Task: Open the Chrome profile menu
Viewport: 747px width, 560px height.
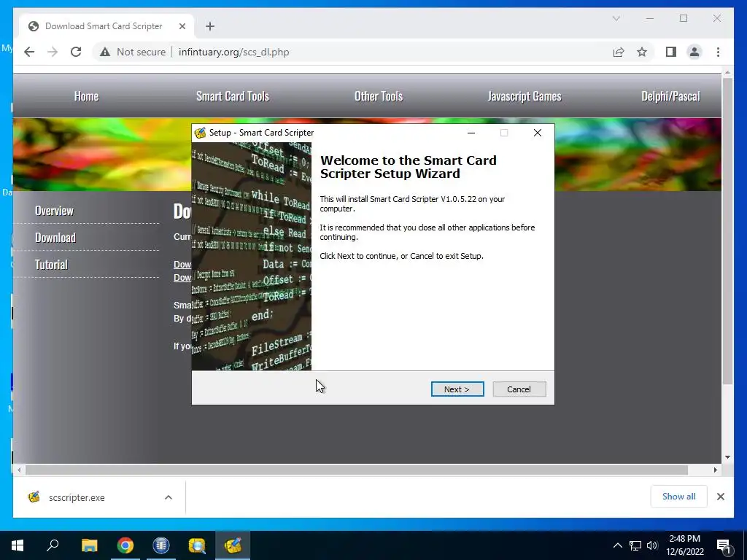Action: [694, 52]
